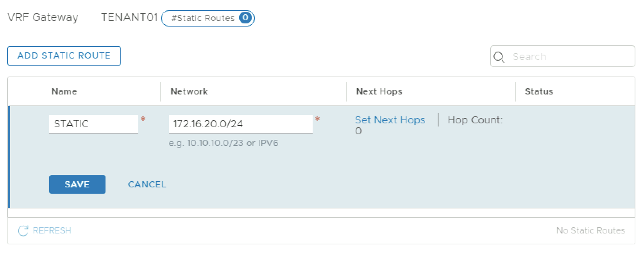Click the blue static routes count badge
The width and height of the screenshot is (644, 253).
pos(245,18)
